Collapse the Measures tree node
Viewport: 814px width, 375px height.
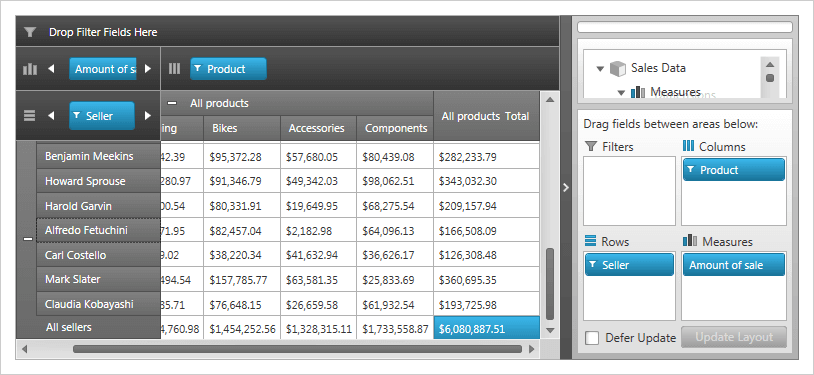coord(621,93)
